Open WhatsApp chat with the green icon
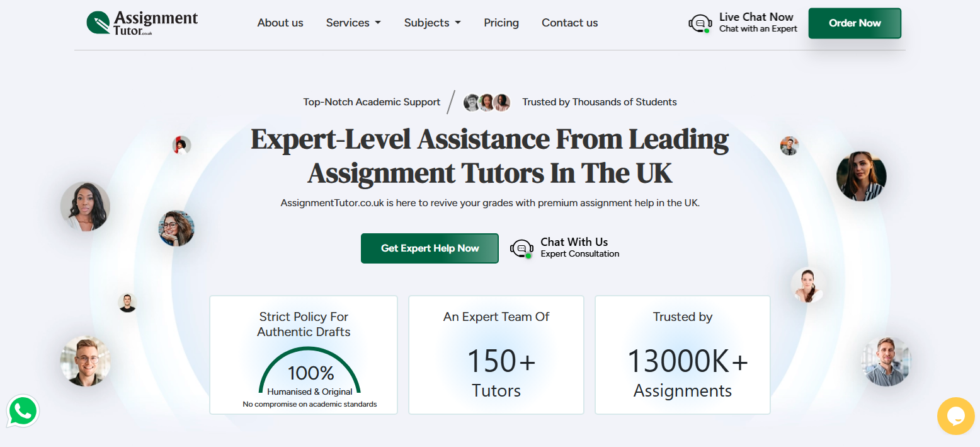This screenshot has width=980, height=447. (23, 412)
